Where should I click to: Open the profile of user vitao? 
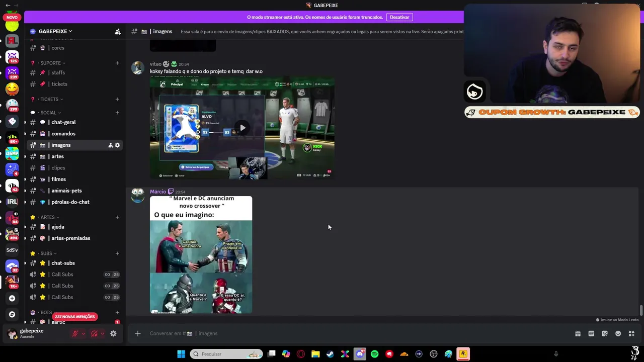155,64
